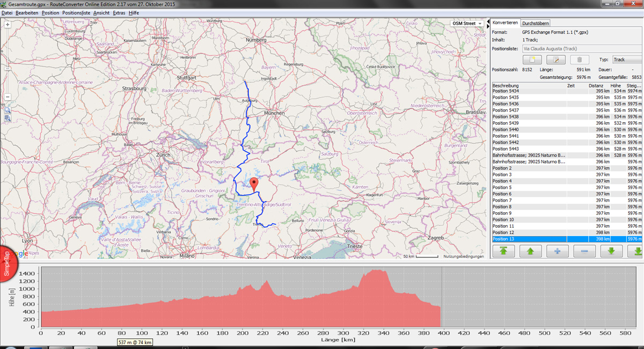This screenshot has width=644, height=349.
Task: Create a new position list
Action: pyautogui.click(x=532, y=60)
